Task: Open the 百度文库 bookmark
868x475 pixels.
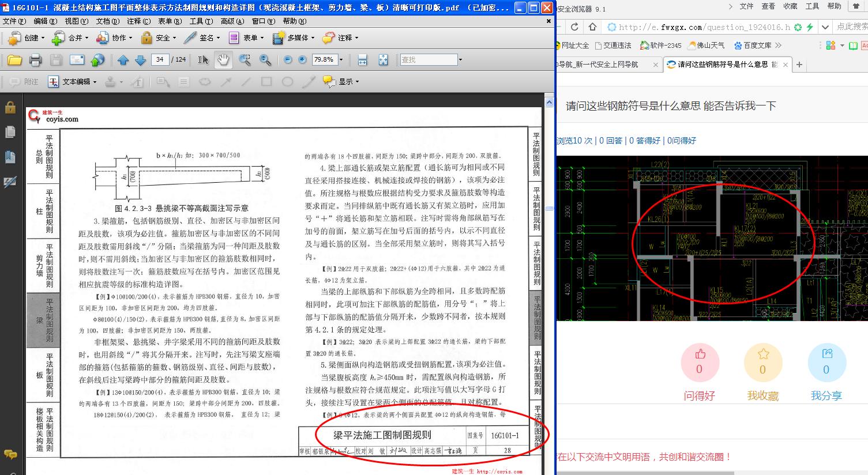Action: click(x=753, y=45)
